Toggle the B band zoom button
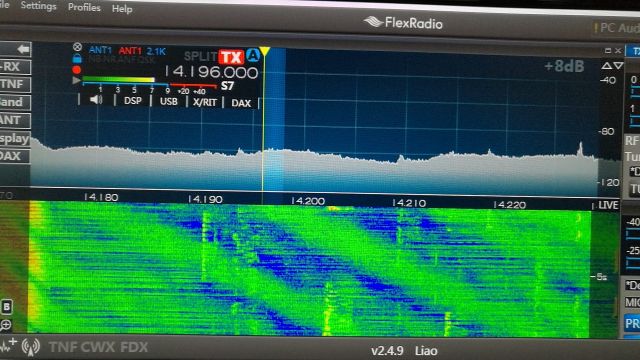 coord(7,307)
